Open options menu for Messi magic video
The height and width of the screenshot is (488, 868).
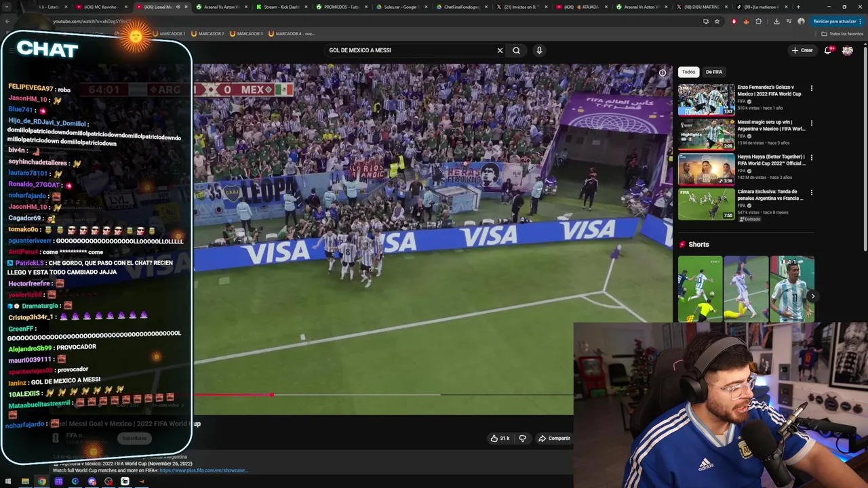[x=811, y=123]
